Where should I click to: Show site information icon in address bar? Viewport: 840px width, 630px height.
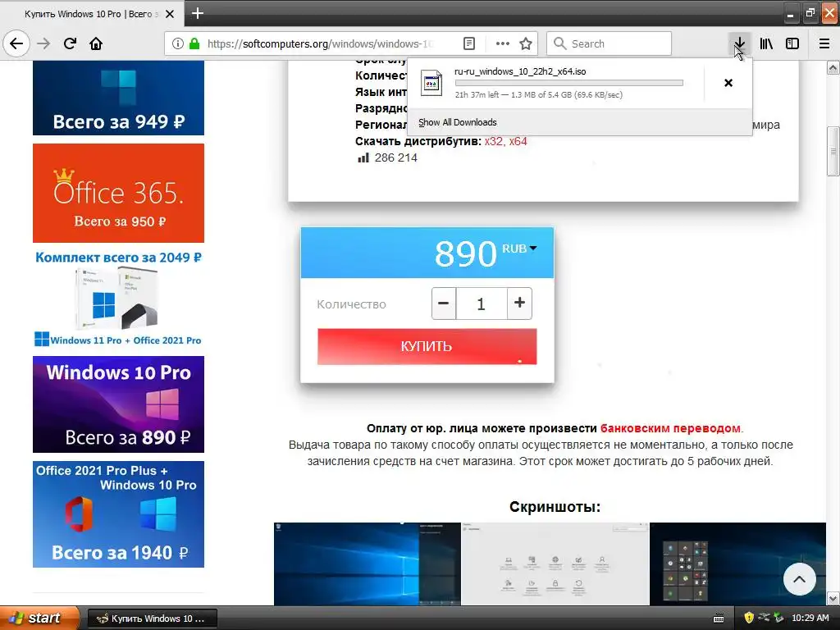click(178, 43)
